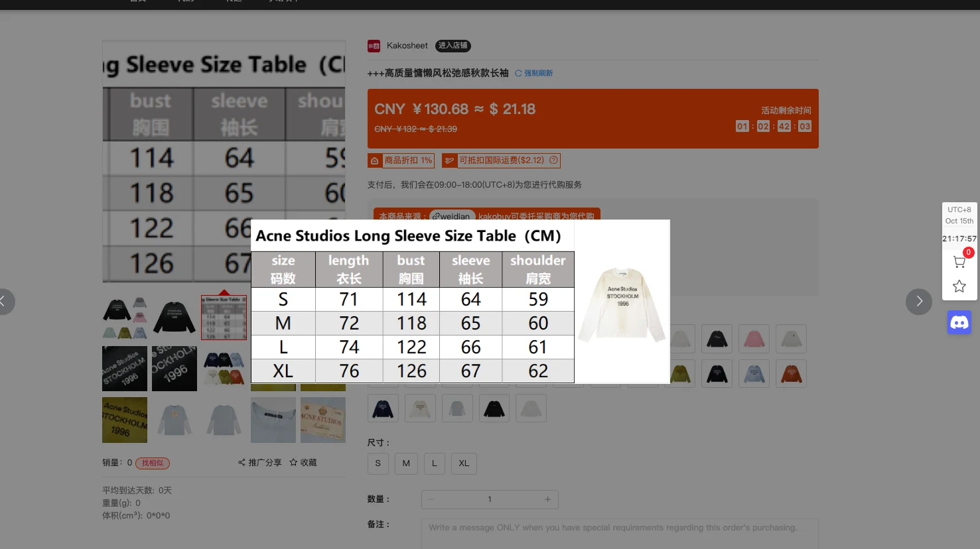Select size S
Image resolution: width=980 pixels, height=549 pixels.
click(378, 463)
